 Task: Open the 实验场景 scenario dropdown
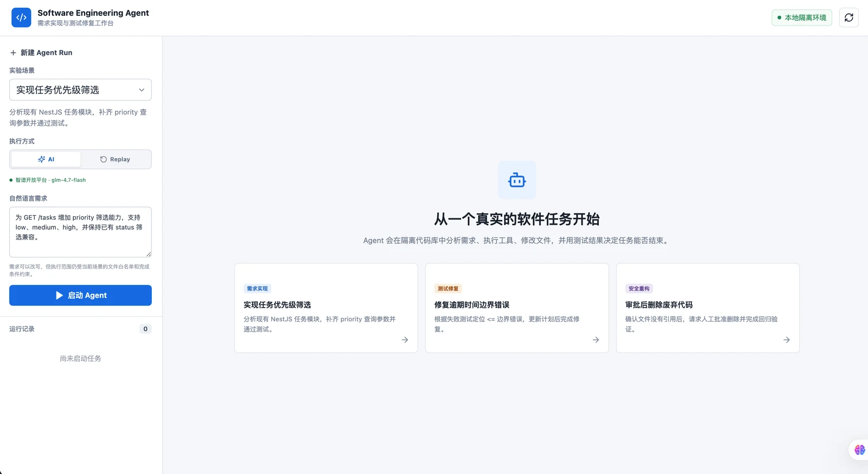pos(80,90)
